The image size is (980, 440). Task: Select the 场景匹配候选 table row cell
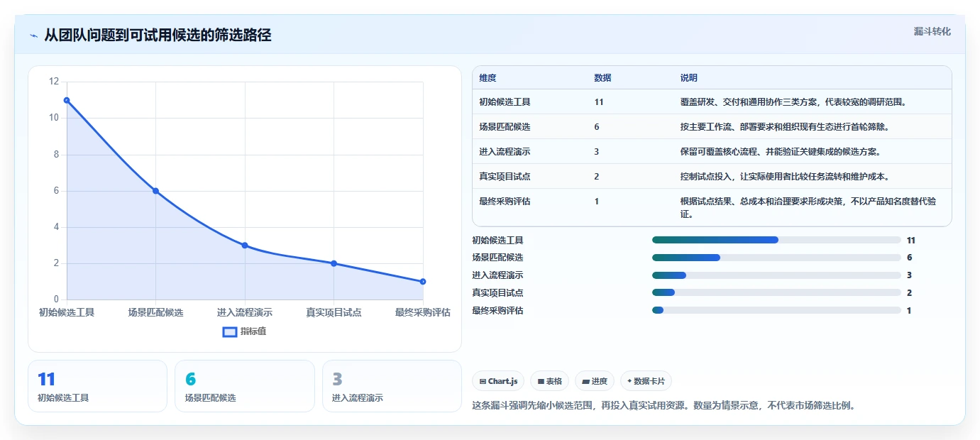pos(505,126)
